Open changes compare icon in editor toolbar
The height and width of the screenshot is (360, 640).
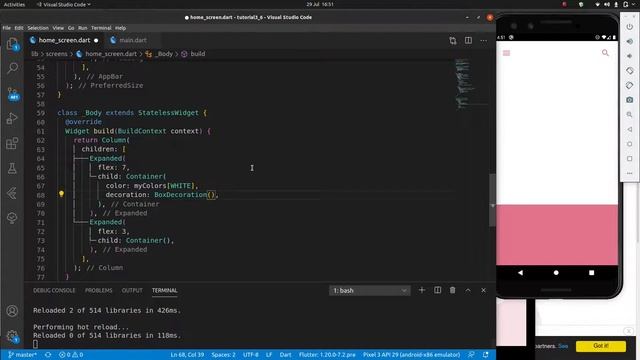[x=453, y=40]
